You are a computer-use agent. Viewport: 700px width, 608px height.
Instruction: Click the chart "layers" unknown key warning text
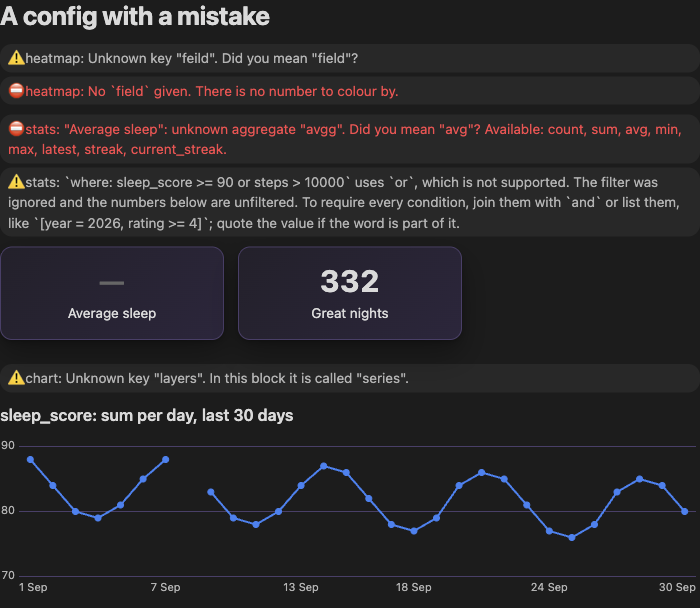350,378
